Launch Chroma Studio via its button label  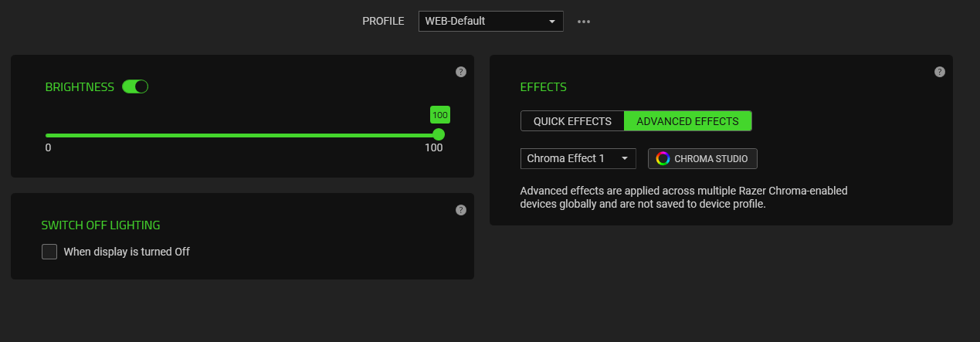[x=710, y=159]
